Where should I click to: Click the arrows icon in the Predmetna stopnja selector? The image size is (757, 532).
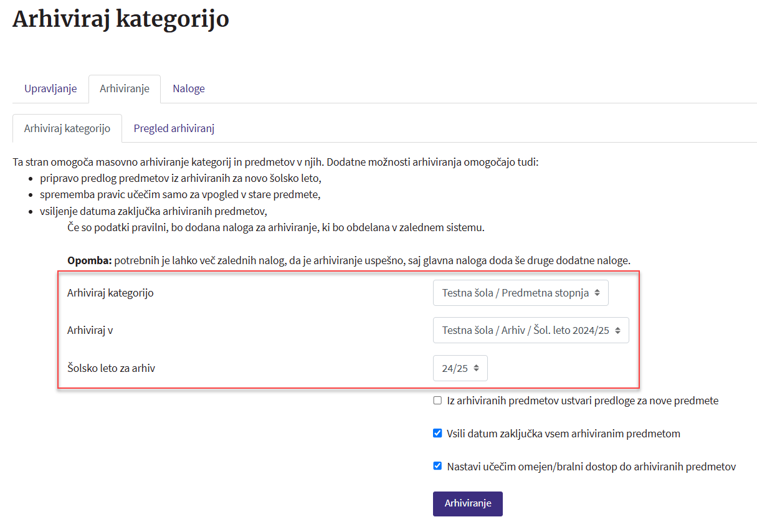pos(598,293)
